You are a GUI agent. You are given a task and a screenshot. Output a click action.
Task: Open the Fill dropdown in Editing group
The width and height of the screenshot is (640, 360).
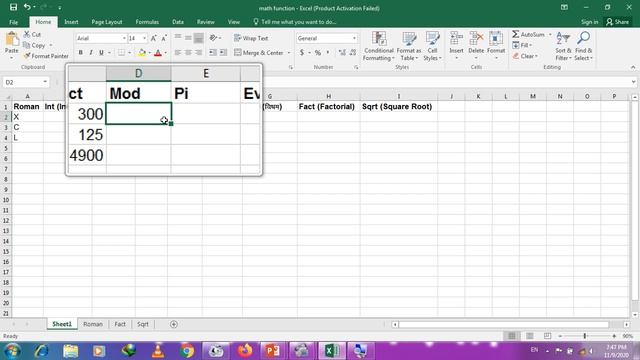[x=522, y=45]
